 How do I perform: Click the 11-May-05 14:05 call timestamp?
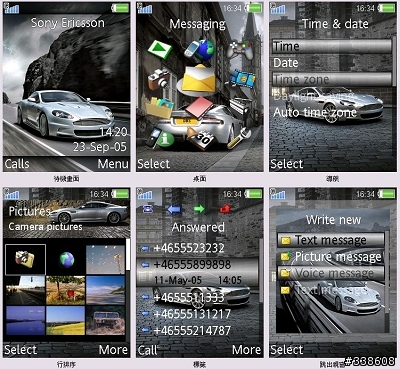coord(198,280)
